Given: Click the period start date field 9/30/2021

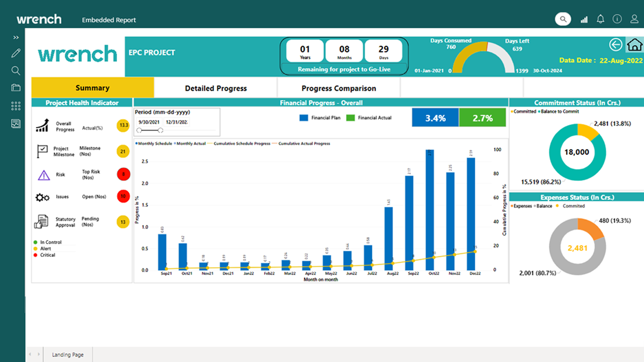Looking at the screenshot, I should click(149, 122).
